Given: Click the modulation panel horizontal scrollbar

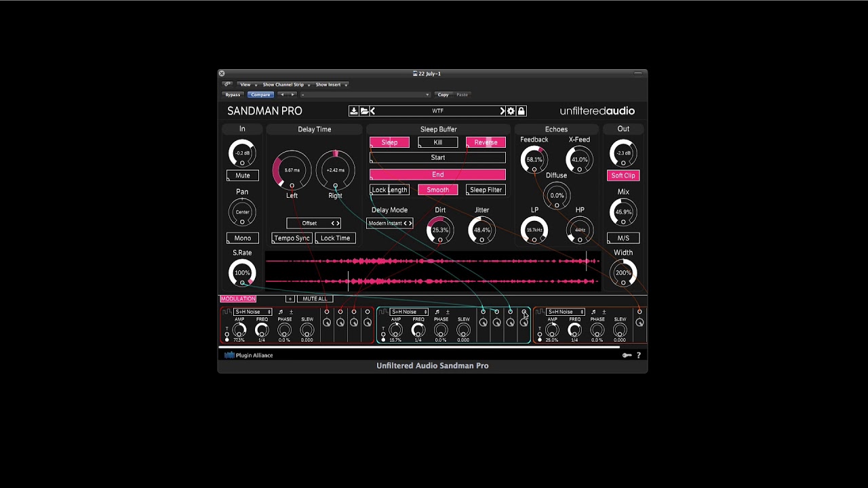Looking at the screenshot, I should [x=418, y=347].
